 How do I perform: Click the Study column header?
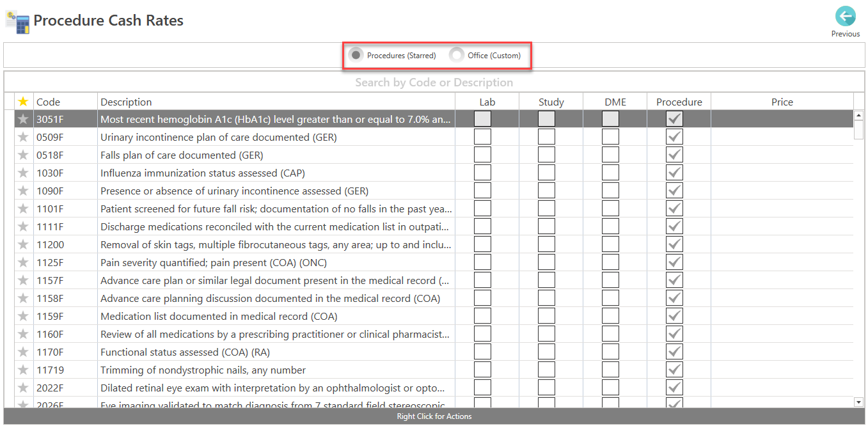point(551,102)
